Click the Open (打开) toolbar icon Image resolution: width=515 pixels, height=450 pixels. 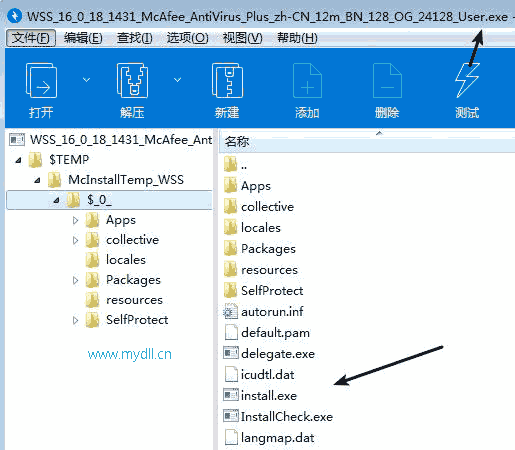(41, 80)
